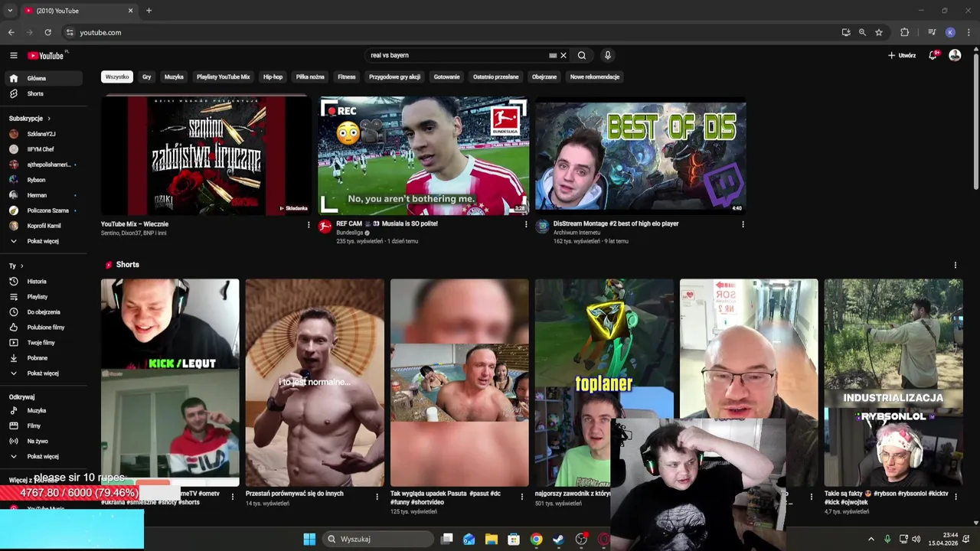This screenshot has width=980, height=551.
Task: Open the on-screen keyboard in search box
Action: tap(553, 55)
